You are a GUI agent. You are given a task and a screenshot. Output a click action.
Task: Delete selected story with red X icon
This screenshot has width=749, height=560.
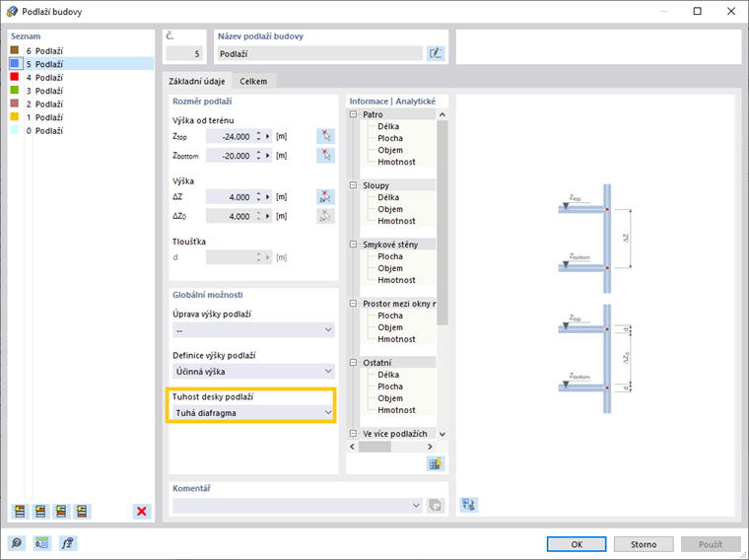pyautogui.click(x=142, y=512)
